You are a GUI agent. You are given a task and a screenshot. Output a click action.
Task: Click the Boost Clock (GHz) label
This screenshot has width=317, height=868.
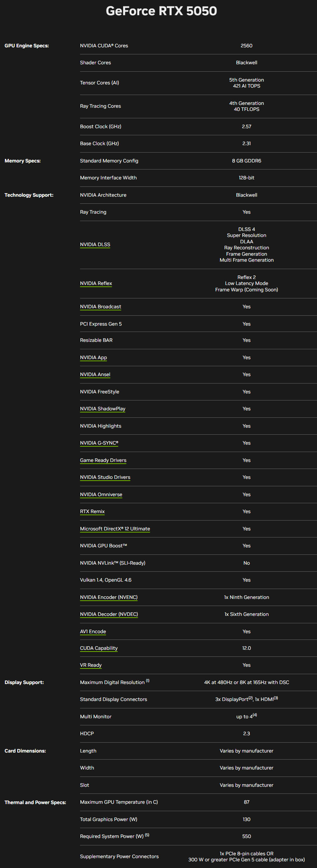point(100,126)
